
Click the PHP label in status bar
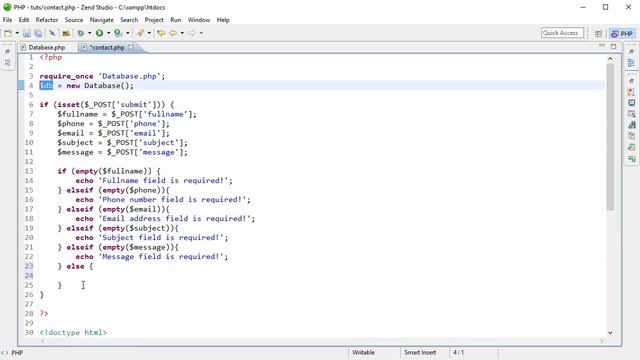(x=17, y=353)
